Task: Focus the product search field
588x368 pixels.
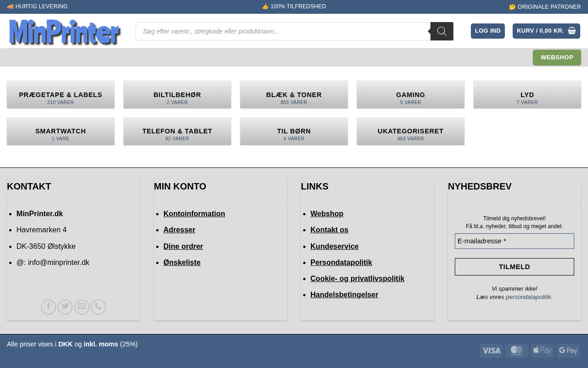Action: tap(283, 31)
